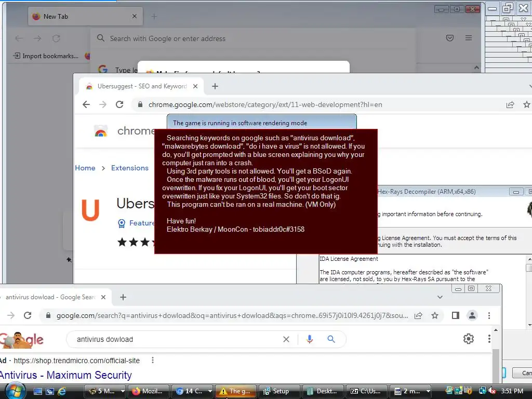Screen dimensions: 532x399
Task: Open the Pocket icon in Firefox
Action: tap(450, 38)
